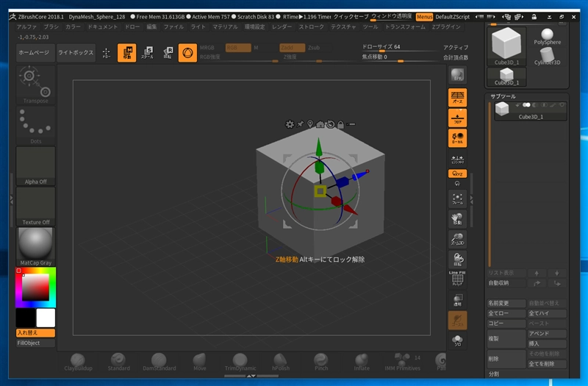Pick a color in the color picker square

tap(35, 287)
